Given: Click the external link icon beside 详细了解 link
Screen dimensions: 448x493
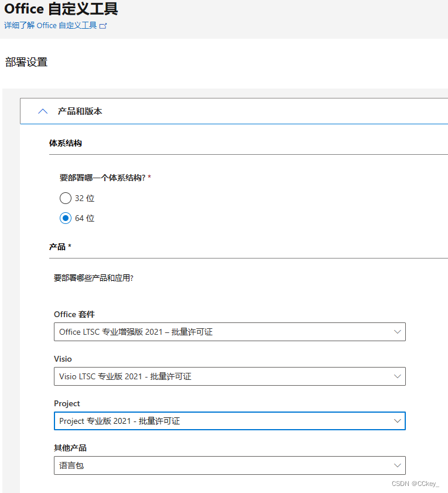Looking at the screenshot, I should pyautogui.click(x=103, y=26).
